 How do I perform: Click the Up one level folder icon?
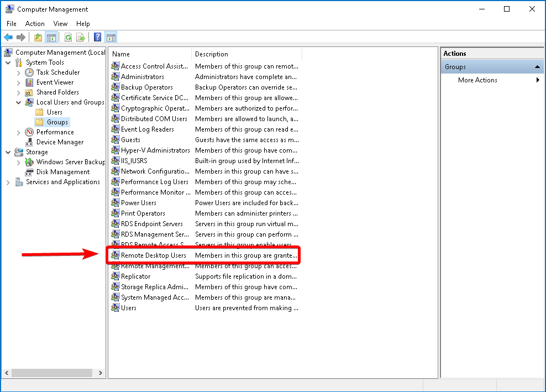[x=38, y=37]
